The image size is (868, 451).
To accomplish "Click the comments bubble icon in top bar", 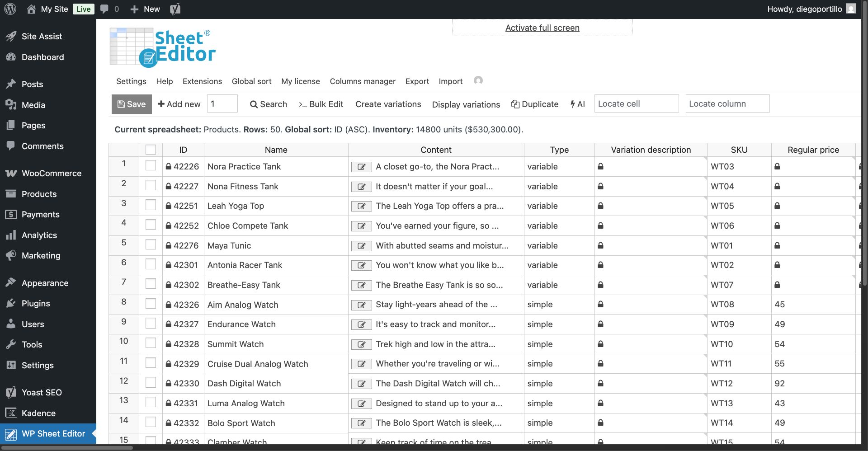I will coord(104,9).
